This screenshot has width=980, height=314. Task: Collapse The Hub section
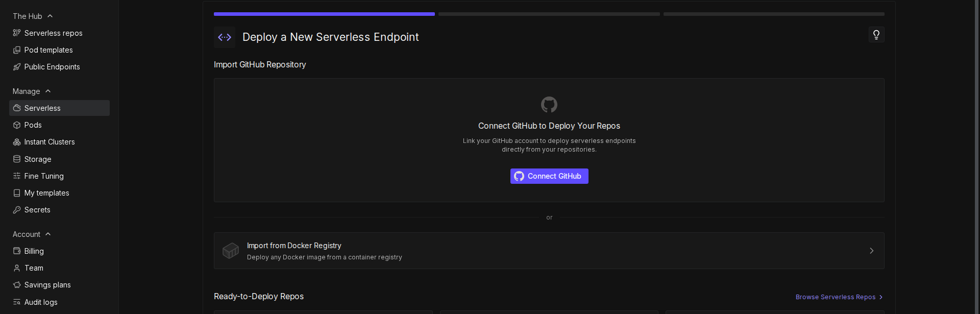[x=50, y=16]
